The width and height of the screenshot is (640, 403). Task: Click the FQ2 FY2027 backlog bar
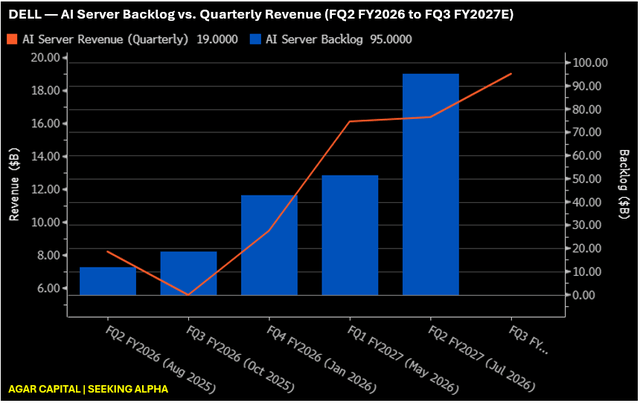(x=431, y=184)
